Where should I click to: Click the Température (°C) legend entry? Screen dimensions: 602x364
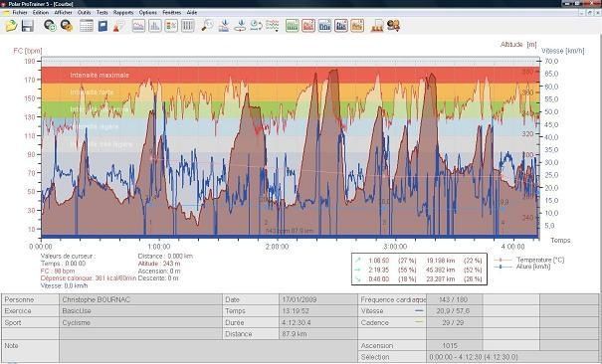coord(530,260)
